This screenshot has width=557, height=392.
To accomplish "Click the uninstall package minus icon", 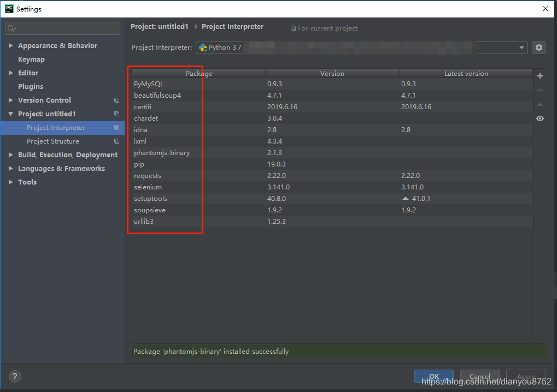I will [x=540, y=90].
